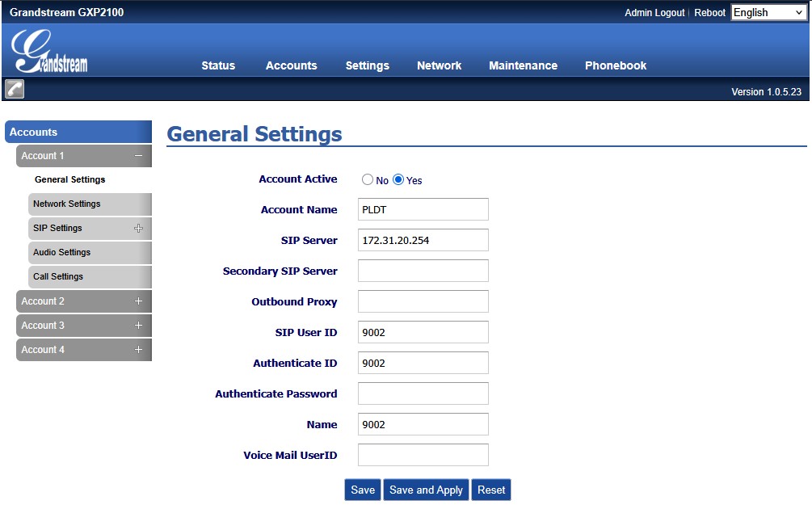Focus the SIP Server field
This screenshot has width=812, height=509.
point(423,240)
